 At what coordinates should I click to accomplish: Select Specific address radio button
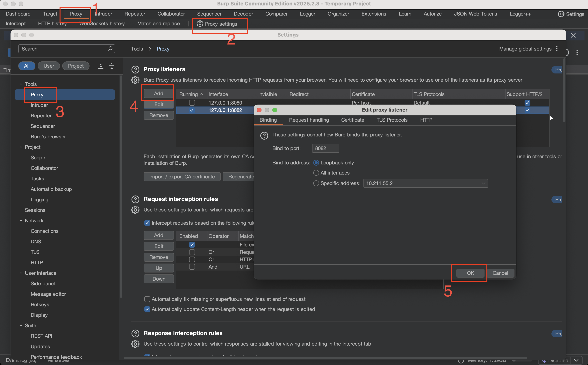316,183
